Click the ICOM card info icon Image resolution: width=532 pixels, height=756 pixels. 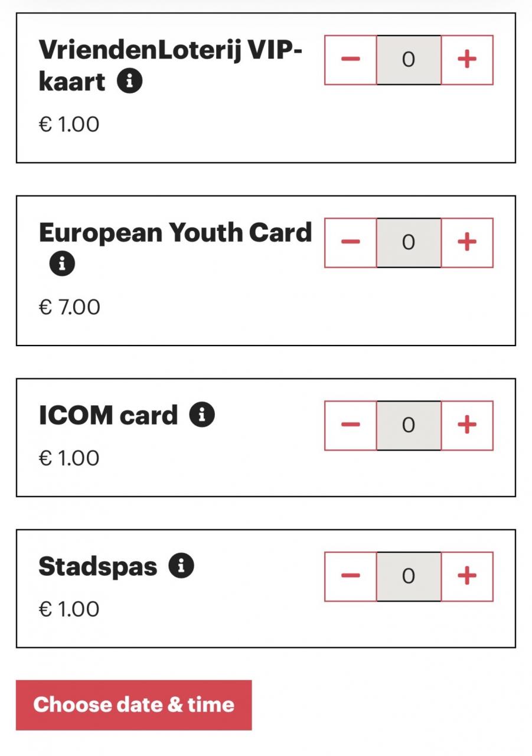pos(202,415)
